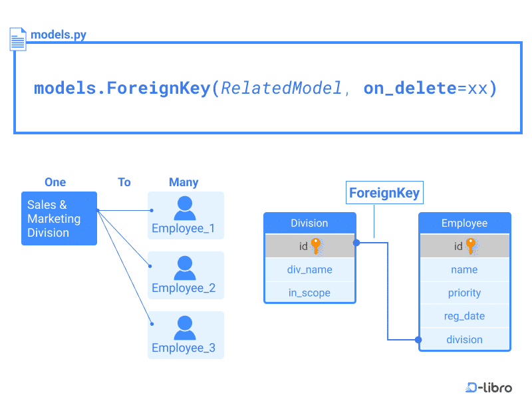
Task: Select the priority field row
Action: pos(464,293)
